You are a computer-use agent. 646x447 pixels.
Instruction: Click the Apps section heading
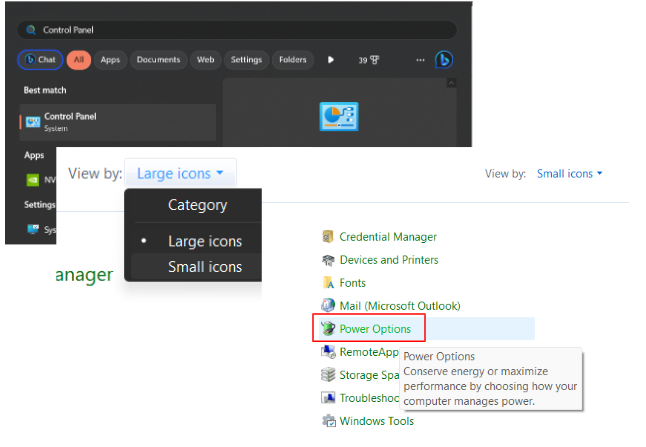[x=34, y=155]
